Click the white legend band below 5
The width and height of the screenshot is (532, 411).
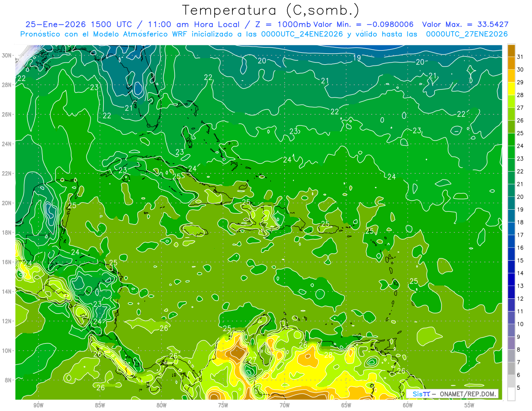pos(511,394)
